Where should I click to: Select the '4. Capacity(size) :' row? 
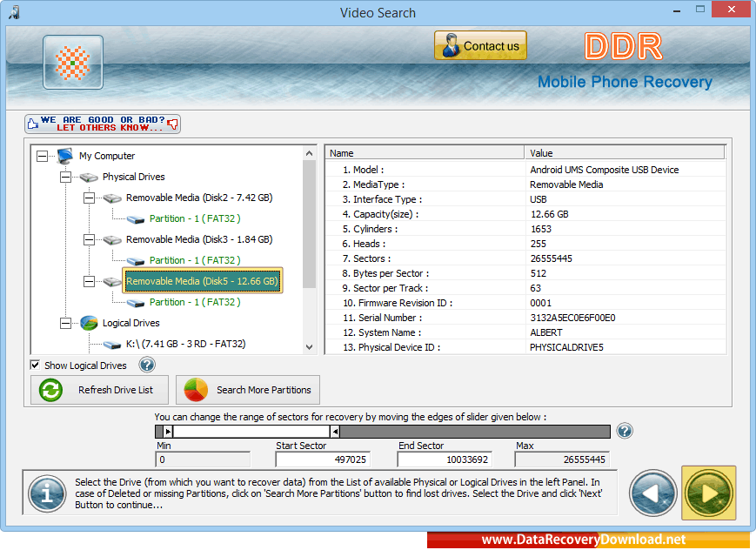tap(526, 214)
